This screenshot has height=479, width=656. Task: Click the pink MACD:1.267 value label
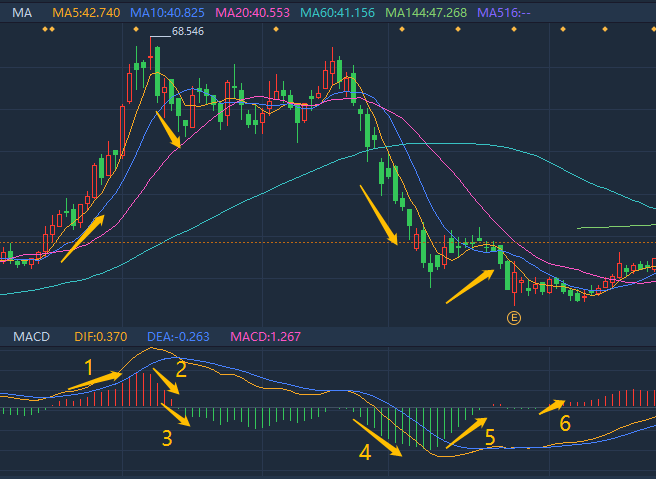click(x=266, y=336)
